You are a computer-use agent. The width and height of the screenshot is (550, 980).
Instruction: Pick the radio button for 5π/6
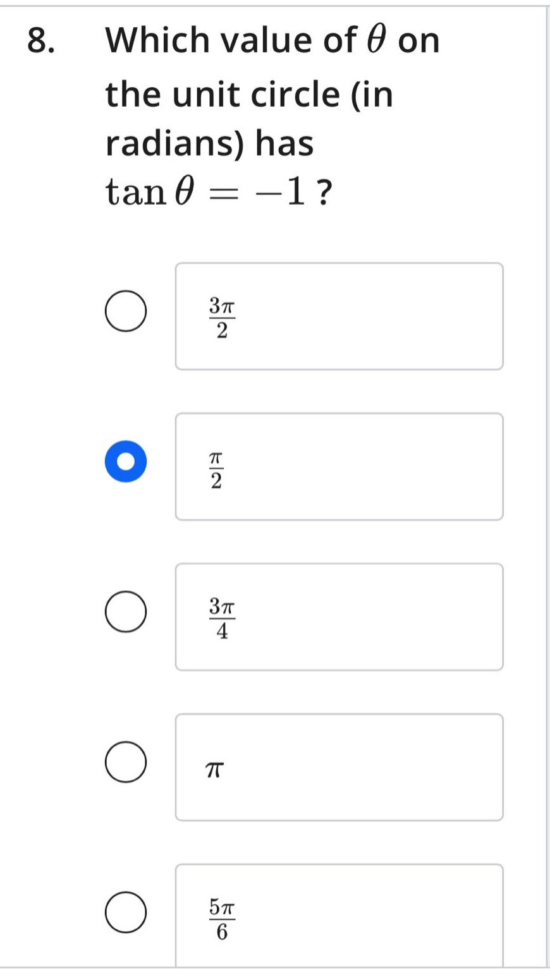(x=126, y=913)
